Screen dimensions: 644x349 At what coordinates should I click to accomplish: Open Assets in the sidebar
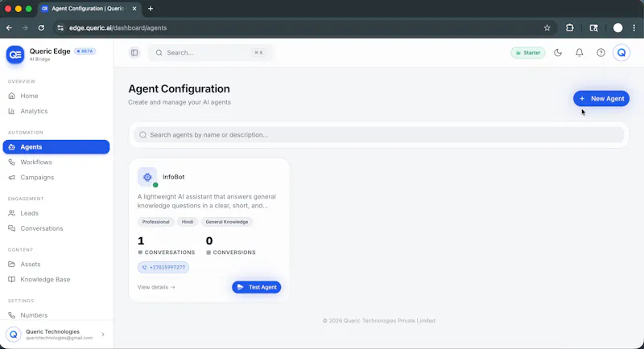pos(56,264)
